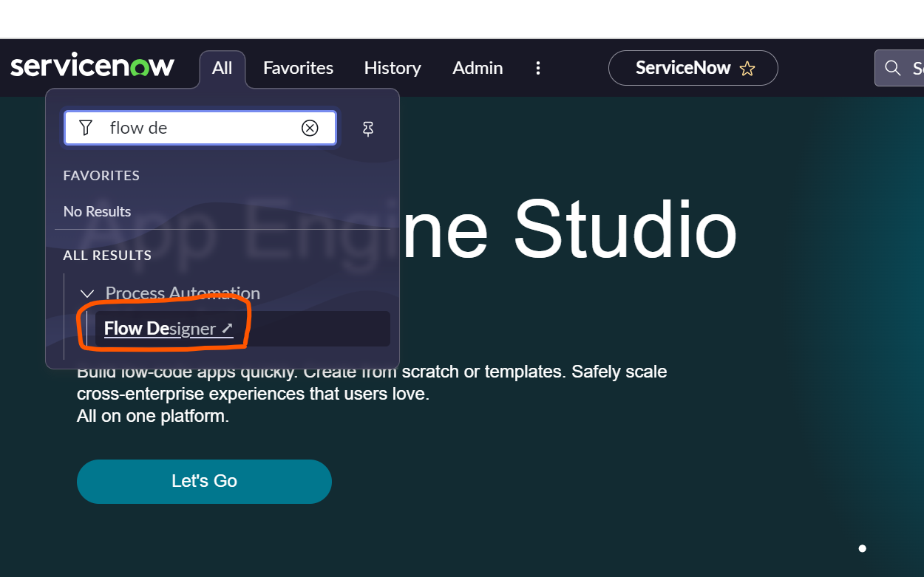Open the Admin menu

click(478, 68)
